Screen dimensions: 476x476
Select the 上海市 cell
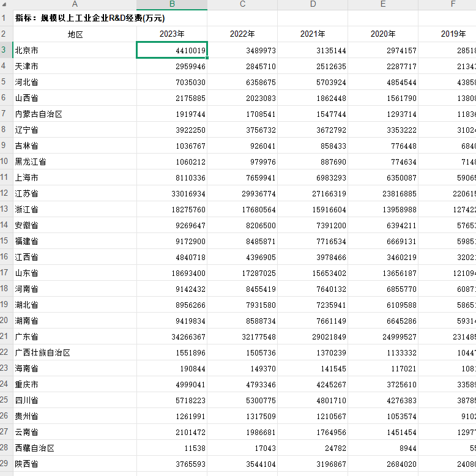click(75, 177)
